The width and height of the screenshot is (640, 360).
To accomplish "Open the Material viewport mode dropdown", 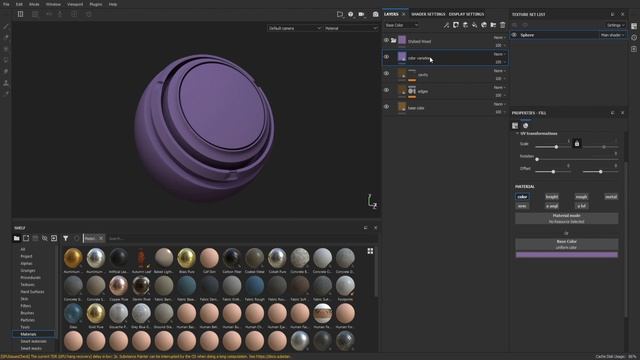I will tap(351, 28).
